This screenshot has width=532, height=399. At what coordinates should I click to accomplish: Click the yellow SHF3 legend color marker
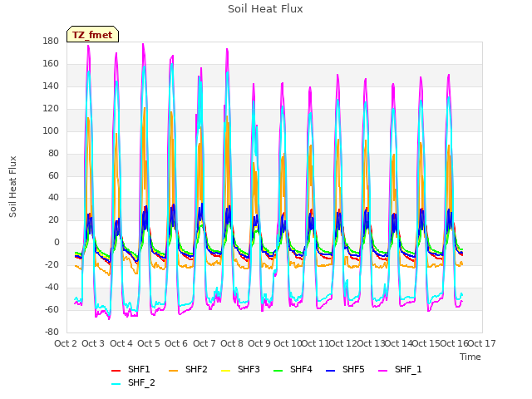click(226, 371)
